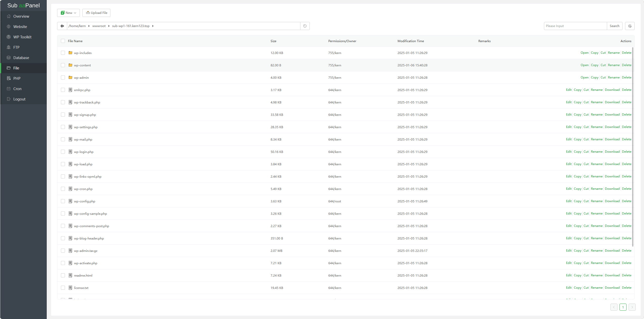Click the back arrow in path bar
644x319 pixels.
[62, 26]
